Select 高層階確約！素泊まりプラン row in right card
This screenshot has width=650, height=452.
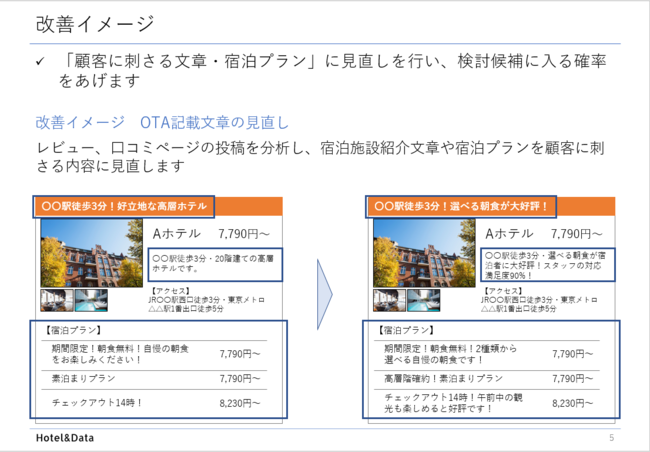point(490,379)
